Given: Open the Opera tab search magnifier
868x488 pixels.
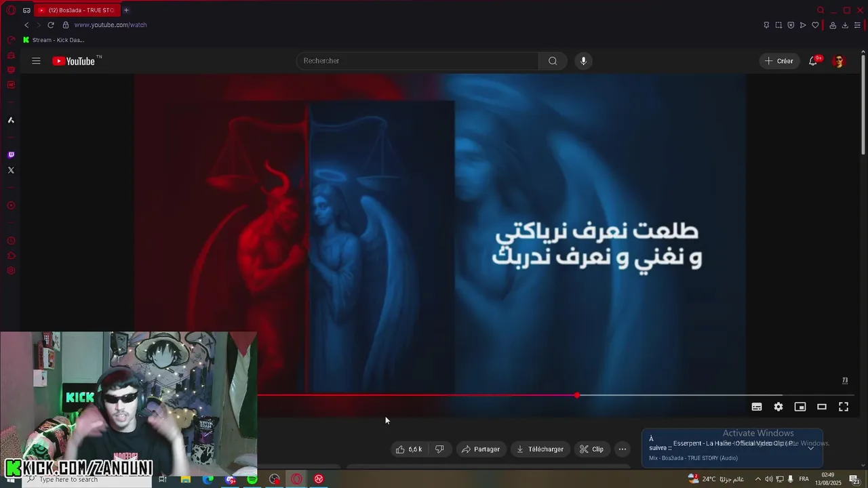Looking at the screenshot, I should (821, 10).
